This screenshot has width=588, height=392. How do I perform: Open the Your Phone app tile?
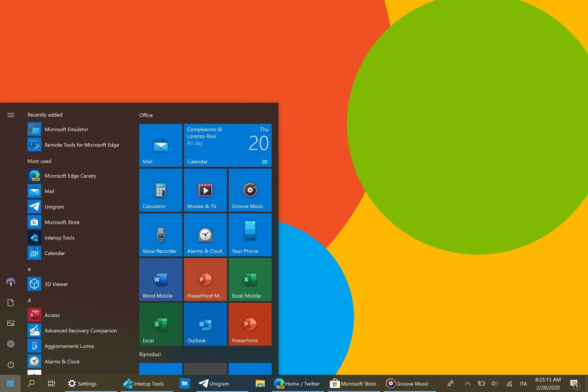(249, 235)
